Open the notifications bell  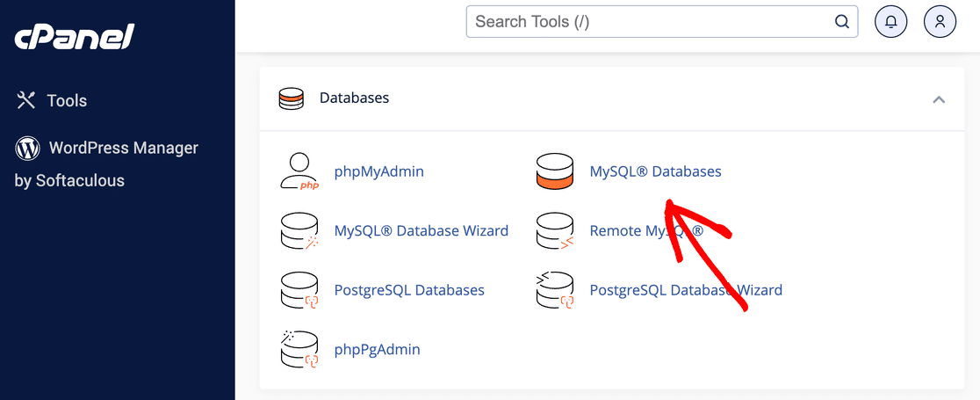tap(891, 22)
